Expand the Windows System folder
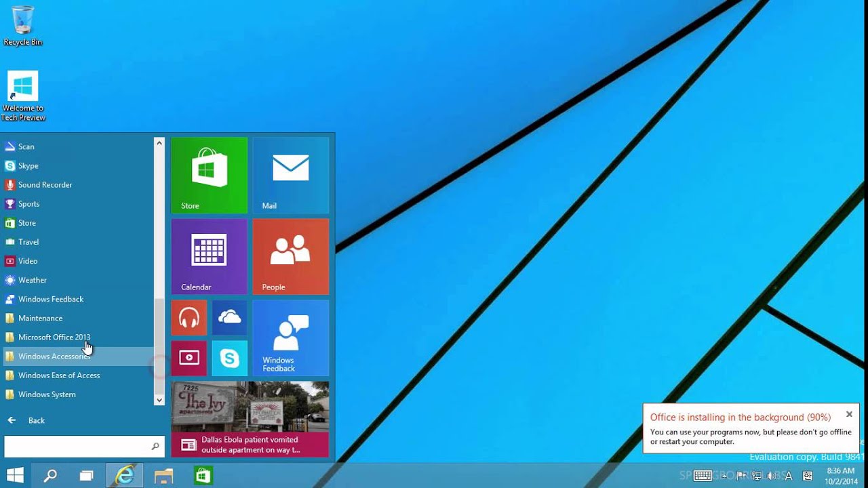Image resolution: width=868 pixels, height=488 pixels. (x=77, y=394)
